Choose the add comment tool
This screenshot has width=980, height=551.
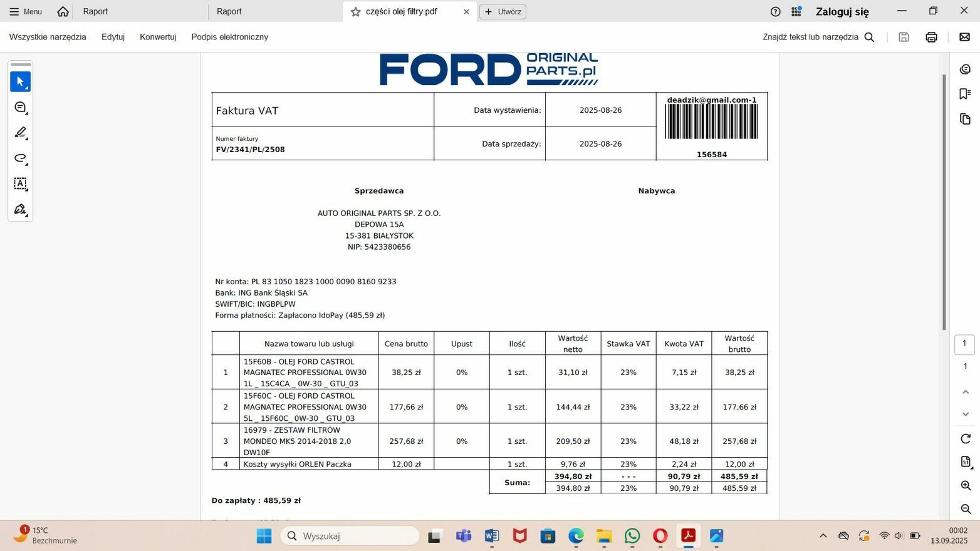pyautogui.click(x=20, y=107)
